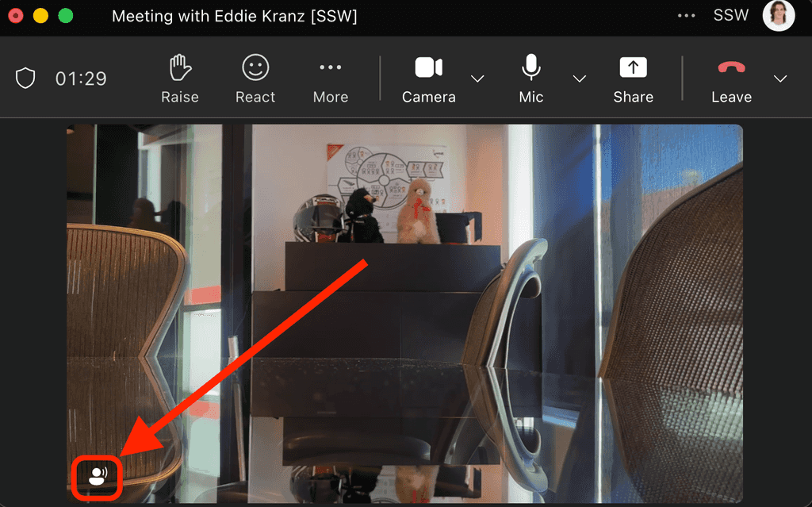Click the shield security icon
812x507 pixels.
pyautogui.click(x=25, y=79)
